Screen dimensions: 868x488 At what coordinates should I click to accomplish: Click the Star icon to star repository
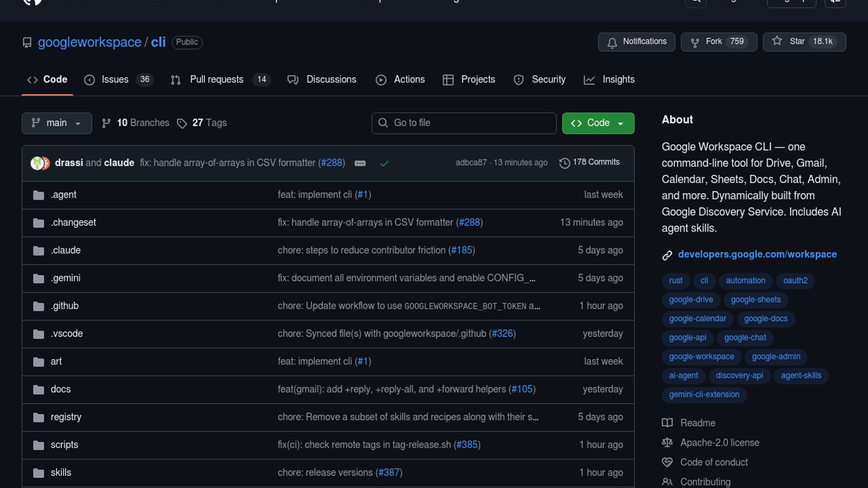777,41
